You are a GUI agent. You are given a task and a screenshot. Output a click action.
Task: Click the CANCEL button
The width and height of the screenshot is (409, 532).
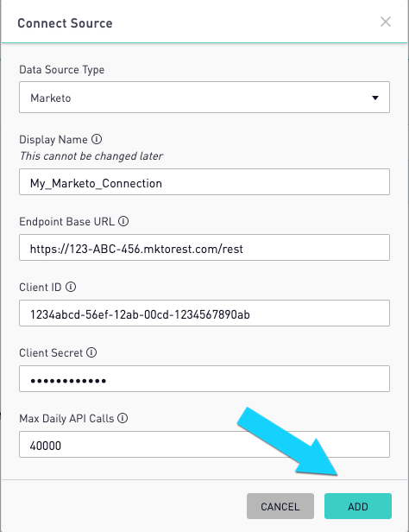coord(280,506)
